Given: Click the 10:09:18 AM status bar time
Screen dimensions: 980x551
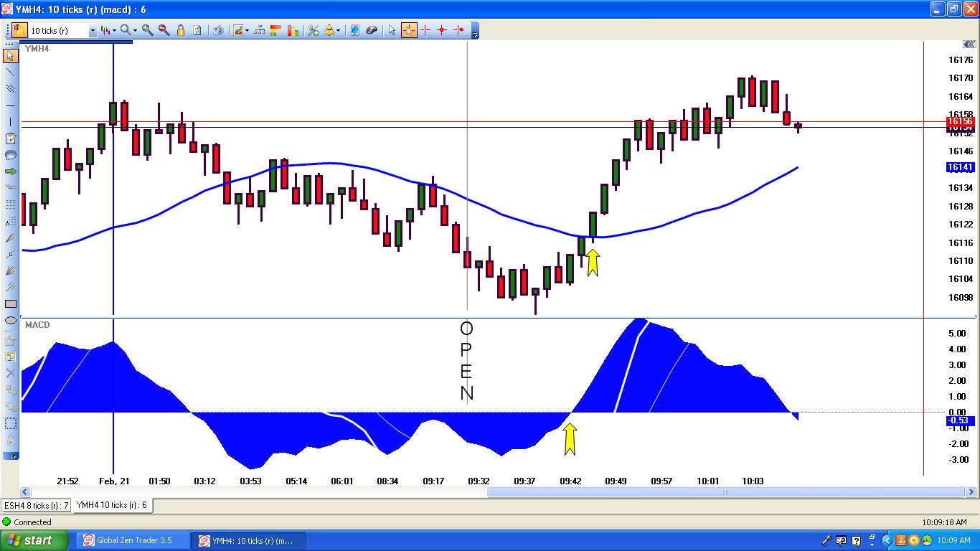Looking at the screenshot, I should tap(944, 522).
